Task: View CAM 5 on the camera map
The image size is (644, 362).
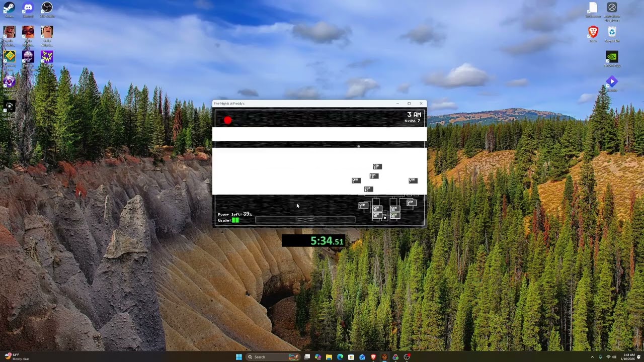Action: pos(356,180)
